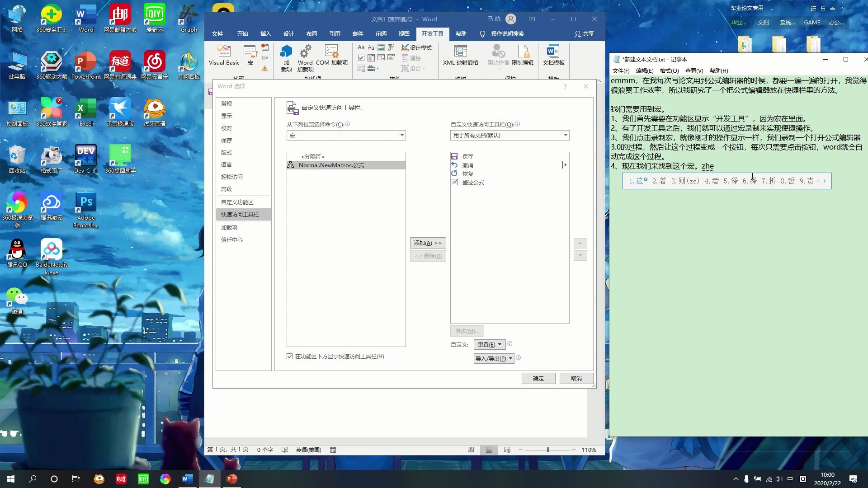This screenshot has width=868, height=488.
Task: Open the 导入/导出 dropdown button
Action: point(494,358)
